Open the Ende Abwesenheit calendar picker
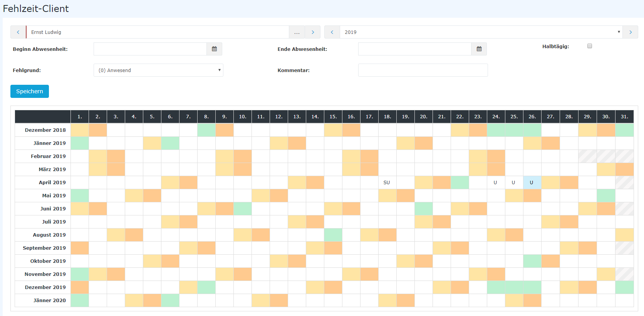Viewport: 644px width, 316px height. (x=479, y=49)
